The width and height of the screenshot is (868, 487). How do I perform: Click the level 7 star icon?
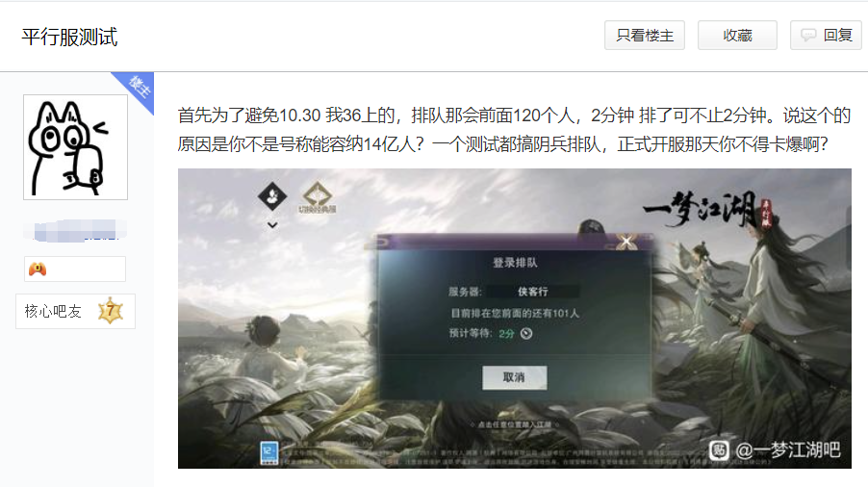tap(110, 311)
